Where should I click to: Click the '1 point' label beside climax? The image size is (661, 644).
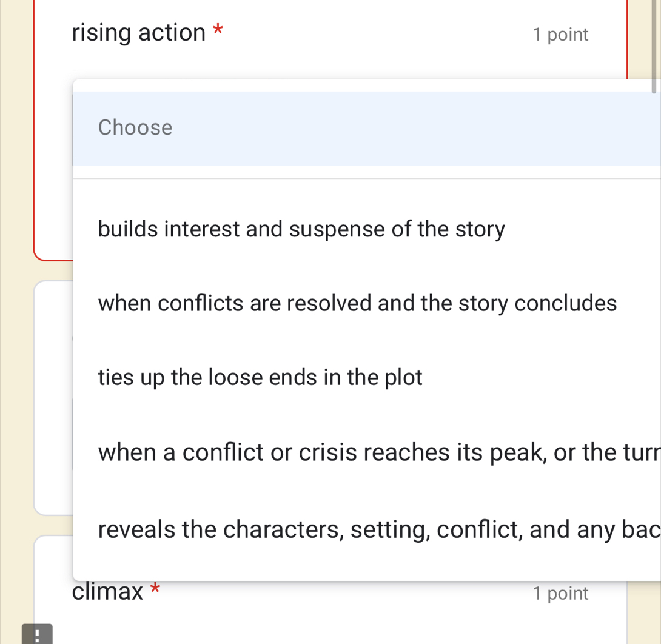tap(560, 594)
